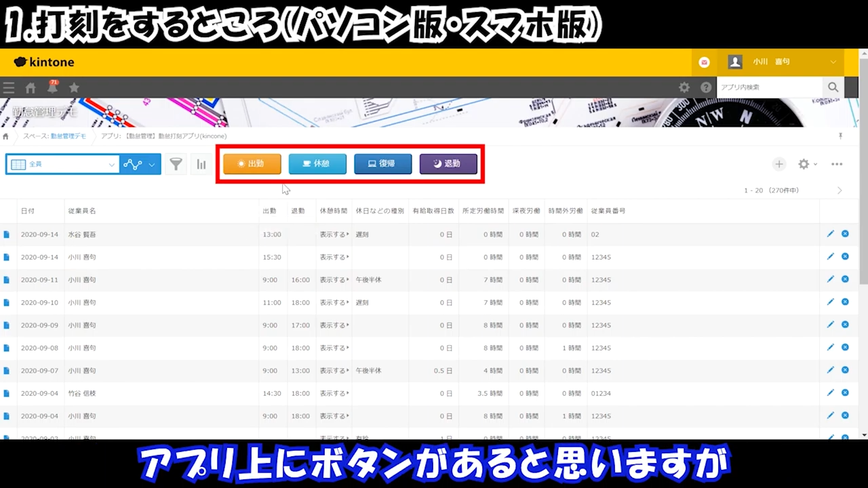
Task: Click the アプリ内検索 search field
Action: tap(770, 87)
